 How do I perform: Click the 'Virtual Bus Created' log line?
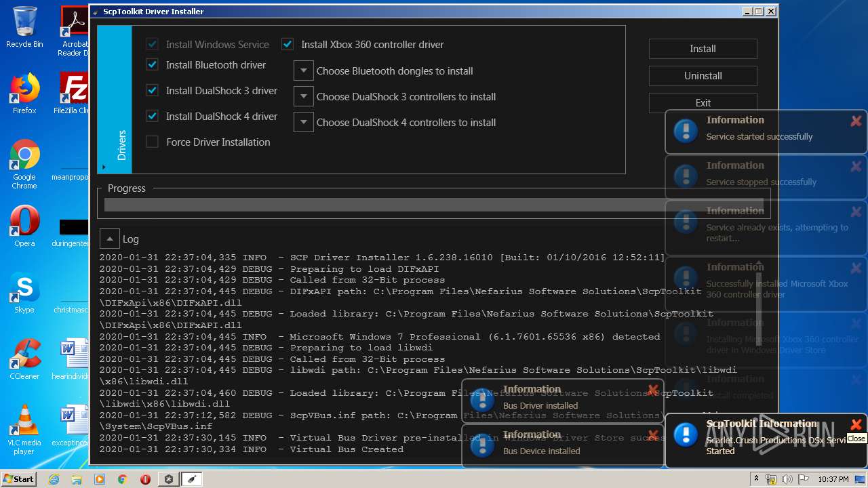(251, 449)
